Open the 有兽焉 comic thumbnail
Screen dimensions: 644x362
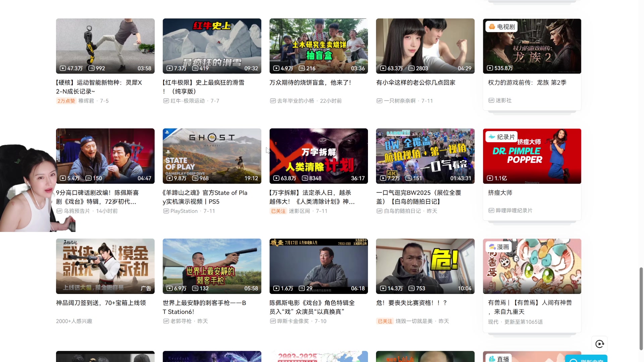(532, 266)
